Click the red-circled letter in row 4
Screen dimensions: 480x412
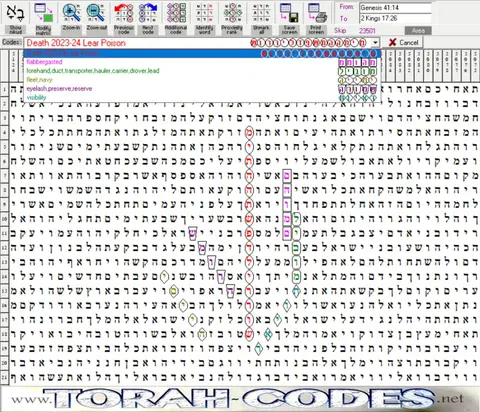[249, 132]
